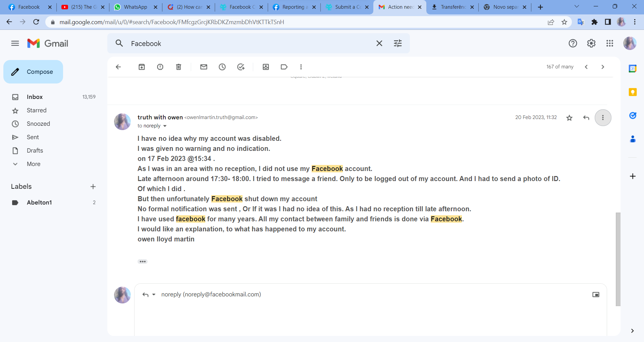
Task: Add this email to Tasks
Action: coord(241,67)
